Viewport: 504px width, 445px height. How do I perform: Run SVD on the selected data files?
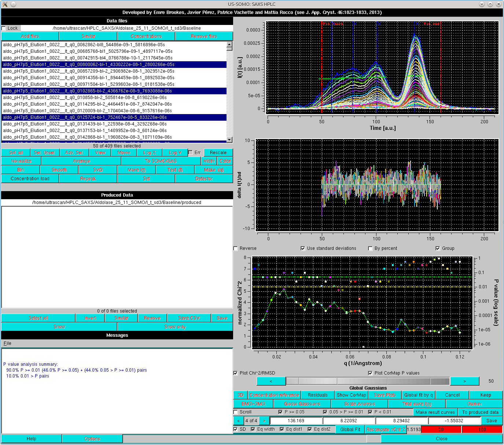pyautogui.click(x=97, y=169)
